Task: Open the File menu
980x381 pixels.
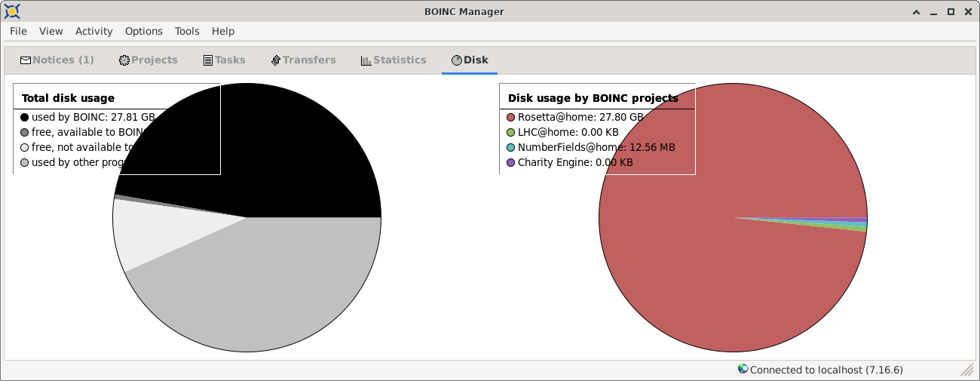Action: (18, 31)
